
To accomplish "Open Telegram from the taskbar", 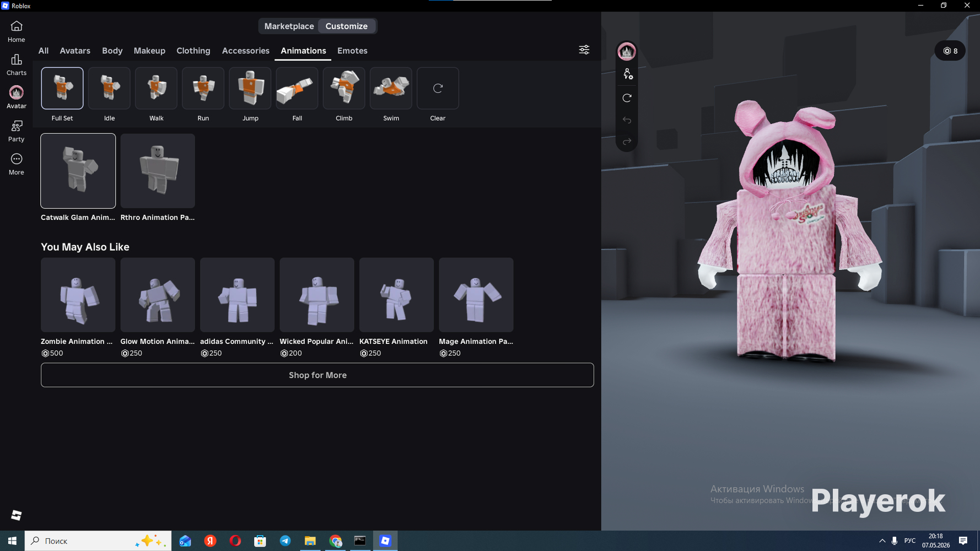I will coord(285,541).
